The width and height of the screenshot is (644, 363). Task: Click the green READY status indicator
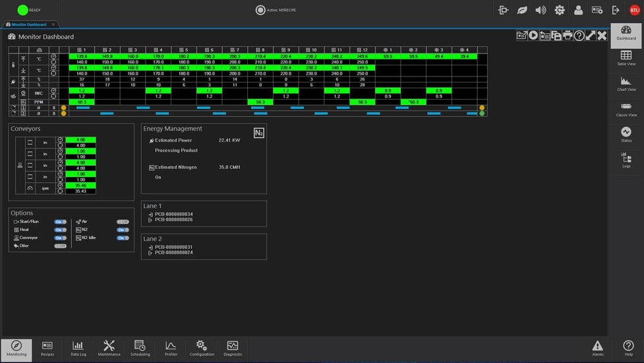[x=23, y=10]
